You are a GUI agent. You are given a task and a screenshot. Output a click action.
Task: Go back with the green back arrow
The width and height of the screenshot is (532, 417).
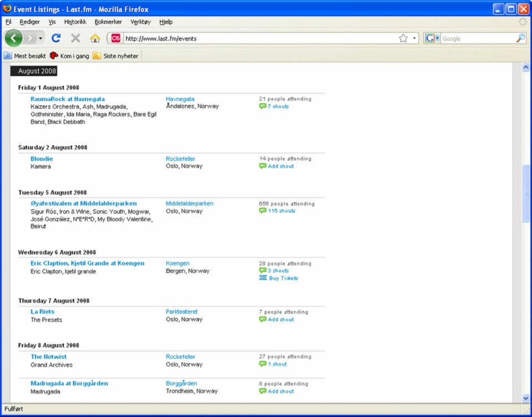coord(13,38)
